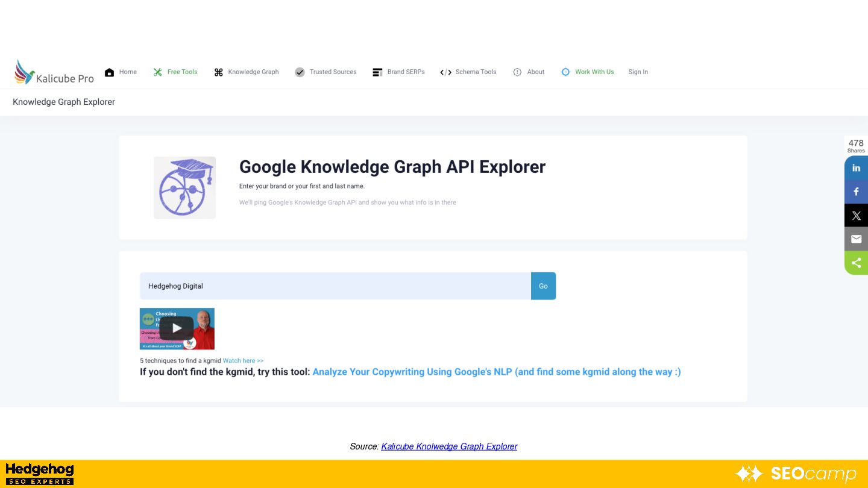The image size is (868, 488).
Task: Click the Work With Us circle icon
Action: (x=565, y=72)
